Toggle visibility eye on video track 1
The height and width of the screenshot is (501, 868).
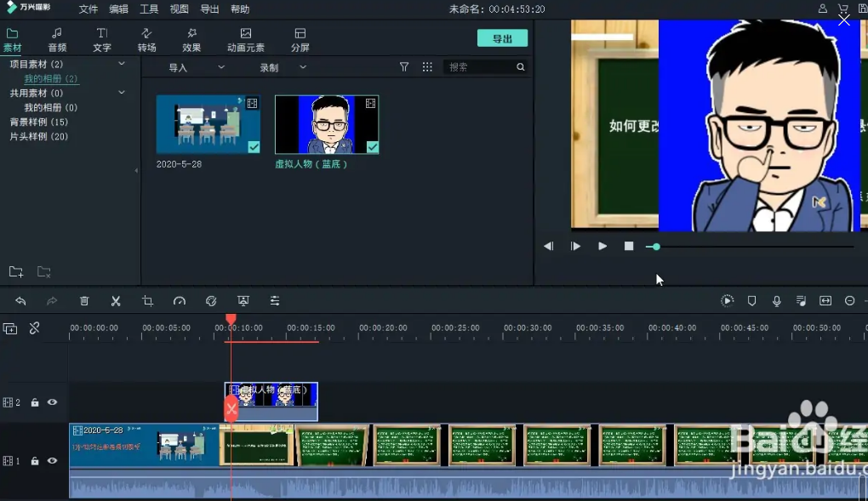click(x=52, y=461)
